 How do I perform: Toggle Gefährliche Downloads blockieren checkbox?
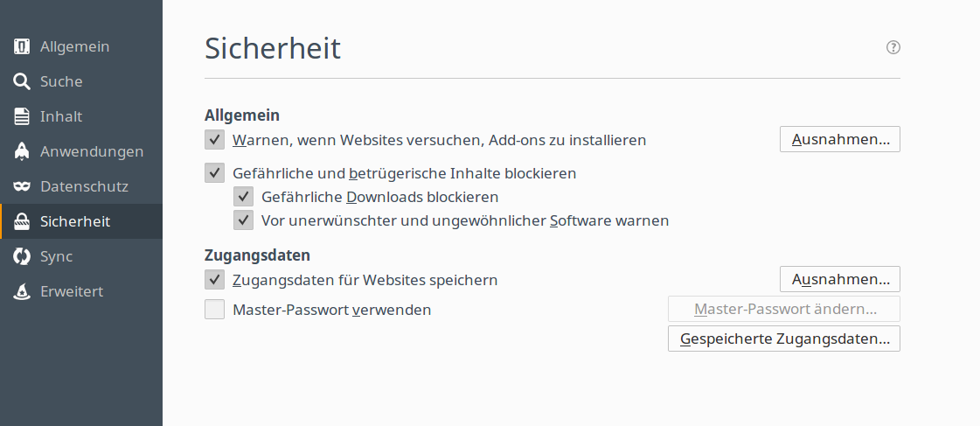pos(243,197)
